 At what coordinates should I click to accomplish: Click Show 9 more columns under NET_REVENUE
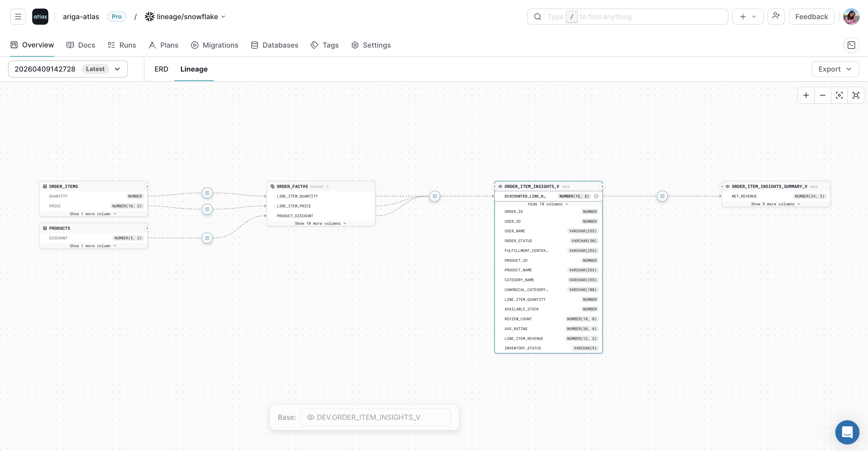tap(775, 204)
